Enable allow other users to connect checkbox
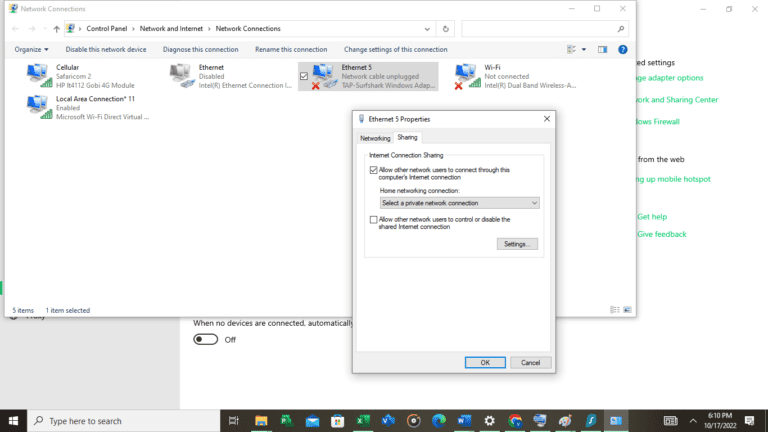The width and height of the screenshot is (768, 432). pyautogui.click(x=374, y=170)
